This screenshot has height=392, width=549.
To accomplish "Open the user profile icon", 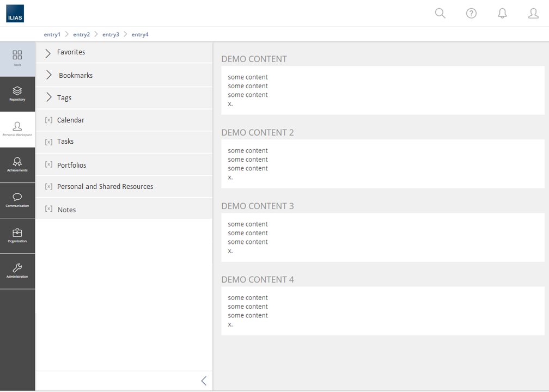I will (533, 14).
